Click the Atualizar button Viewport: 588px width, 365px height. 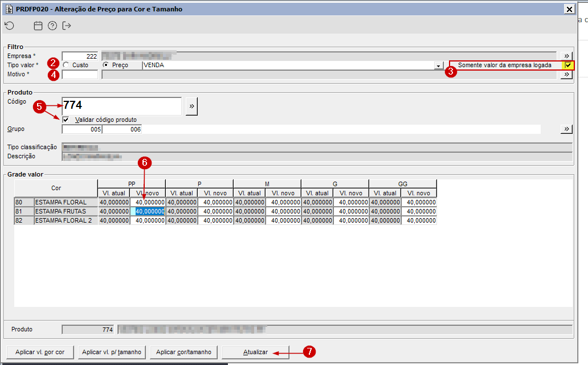(255, 352)
